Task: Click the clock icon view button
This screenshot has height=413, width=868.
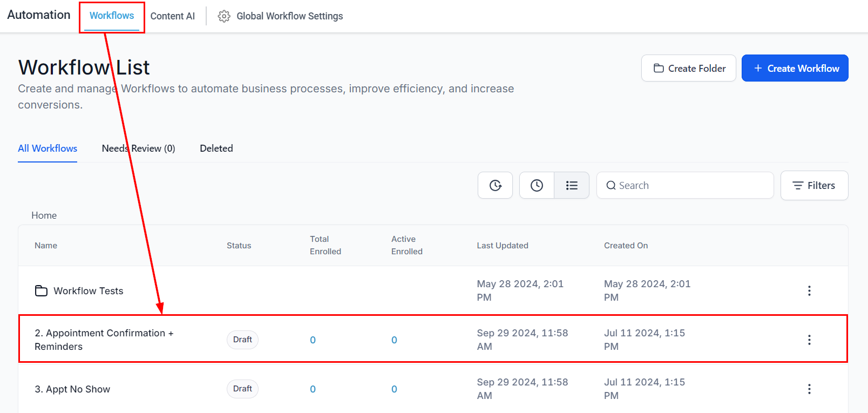Action: (x=537, y=185)
